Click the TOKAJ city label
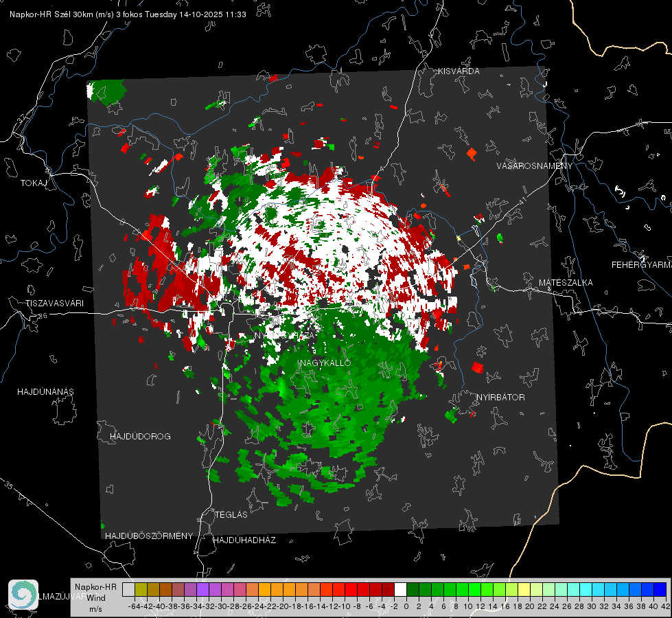Viewport: 672px width, 618px height. (x=34, y=183)
